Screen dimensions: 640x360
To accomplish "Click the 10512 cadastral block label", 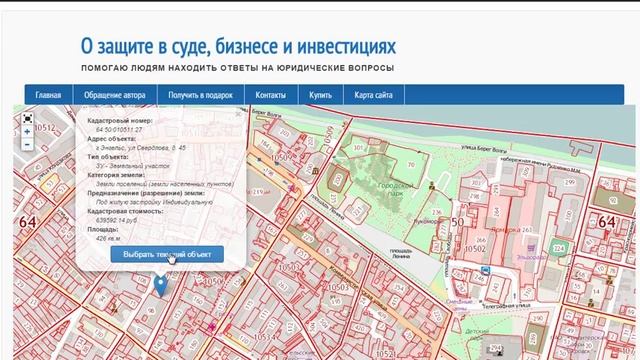I will [45, 128].
